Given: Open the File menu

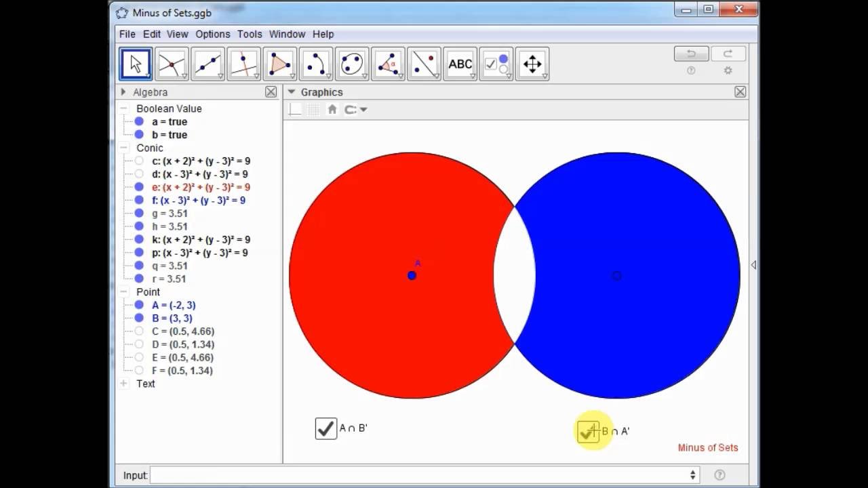Looking at the screenshot, I should [x=127, y=34].
